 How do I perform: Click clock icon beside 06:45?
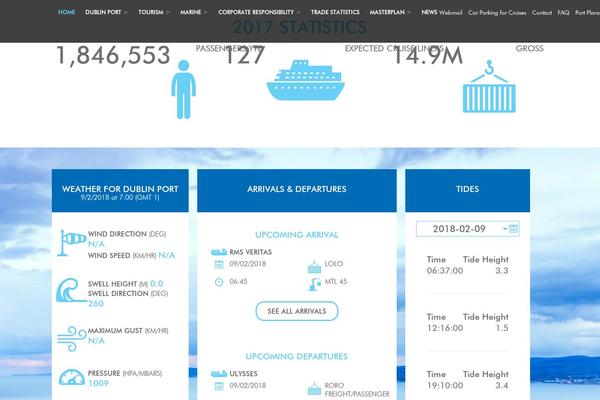[219, 282]
